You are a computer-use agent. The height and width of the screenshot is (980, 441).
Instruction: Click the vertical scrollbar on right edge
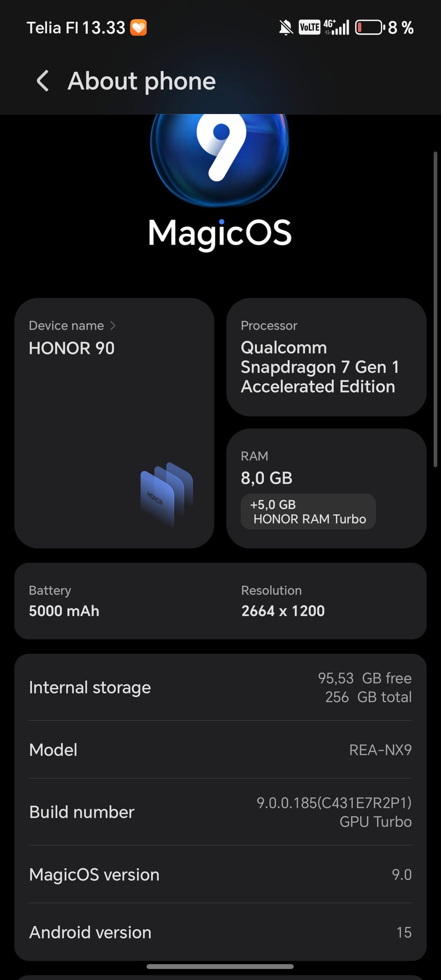(435, 309)
